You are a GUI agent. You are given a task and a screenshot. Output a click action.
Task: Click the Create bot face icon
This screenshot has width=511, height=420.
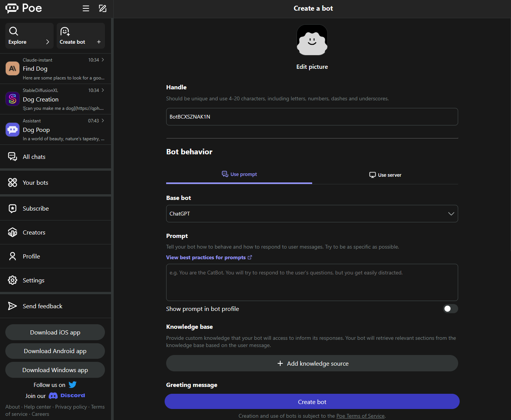[65, 31]
